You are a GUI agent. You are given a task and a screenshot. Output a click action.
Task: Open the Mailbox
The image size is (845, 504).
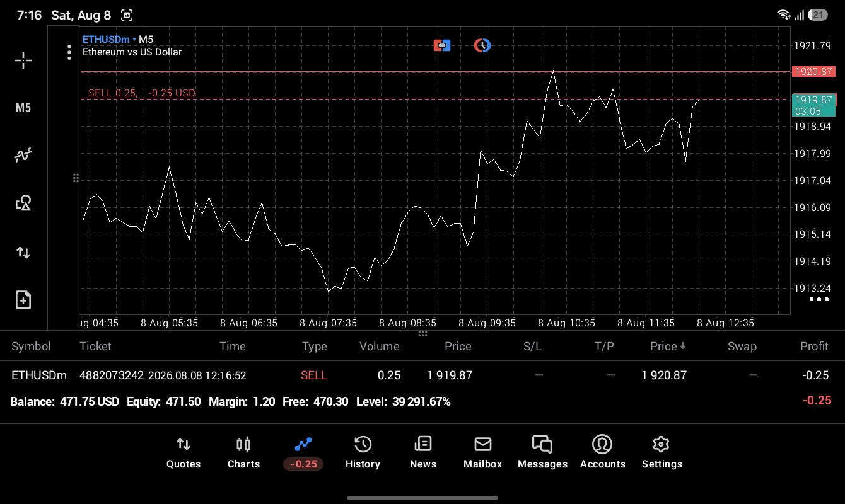pos(483,453)
